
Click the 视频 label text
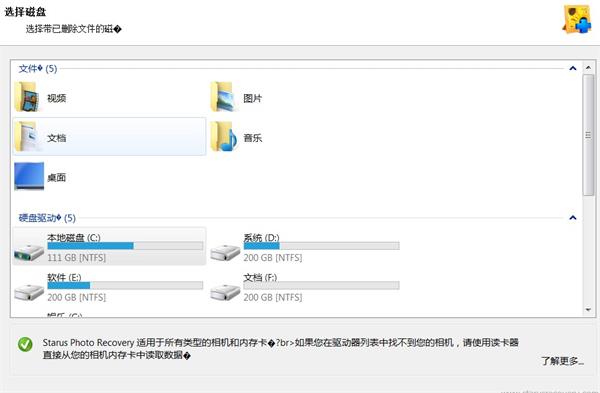pos(57,98)
